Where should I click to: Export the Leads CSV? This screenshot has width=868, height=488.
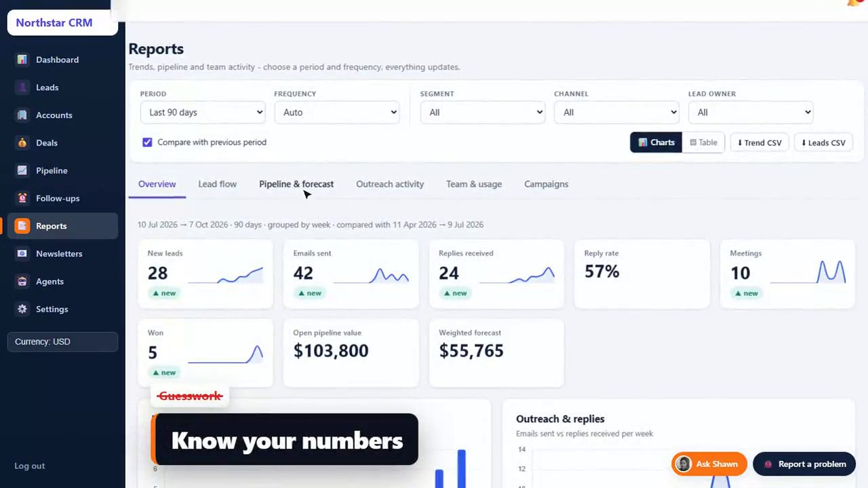click(823, 142)
